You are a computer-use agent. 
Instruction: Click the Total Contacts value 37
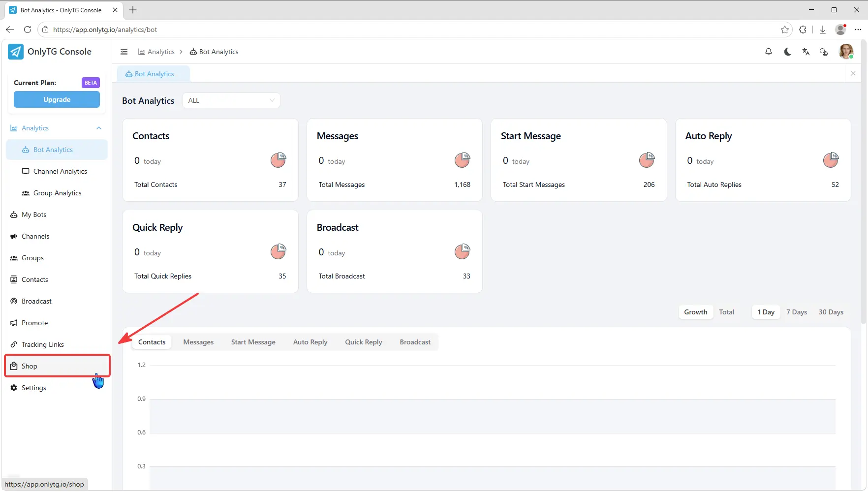coord(282,184)
